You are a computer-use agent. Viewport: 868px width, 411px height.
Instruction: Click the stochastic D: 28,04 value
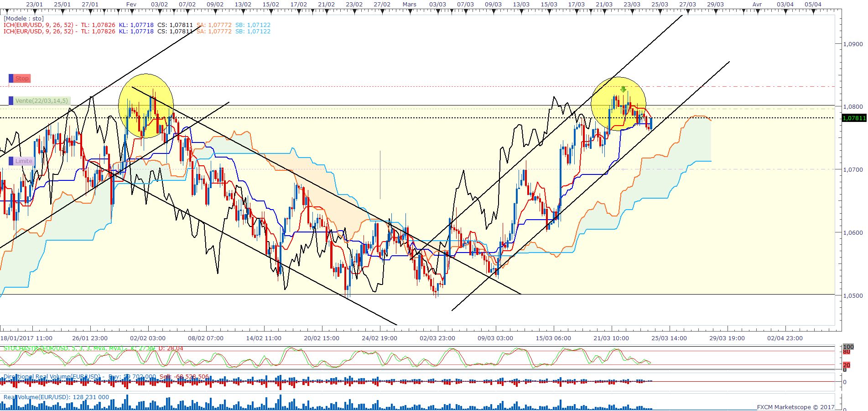pyautogui.click(x=171, y=348)
